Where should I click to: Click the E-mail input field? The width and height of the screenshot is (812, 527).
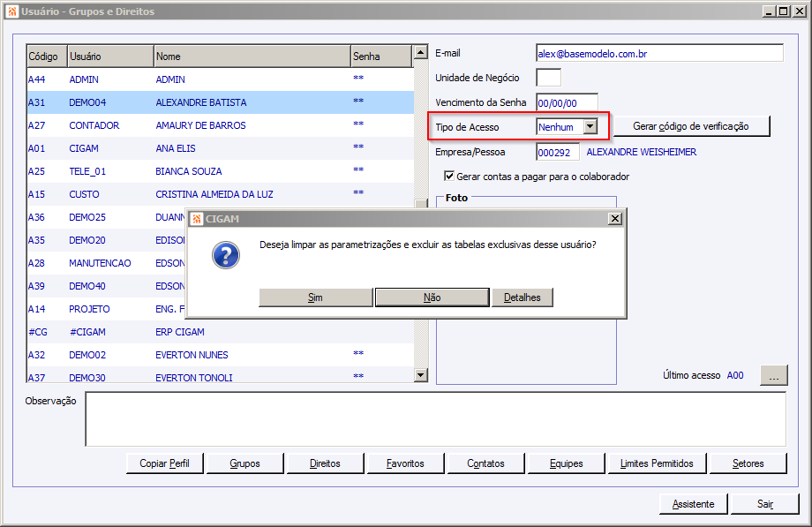click(660, 53)
